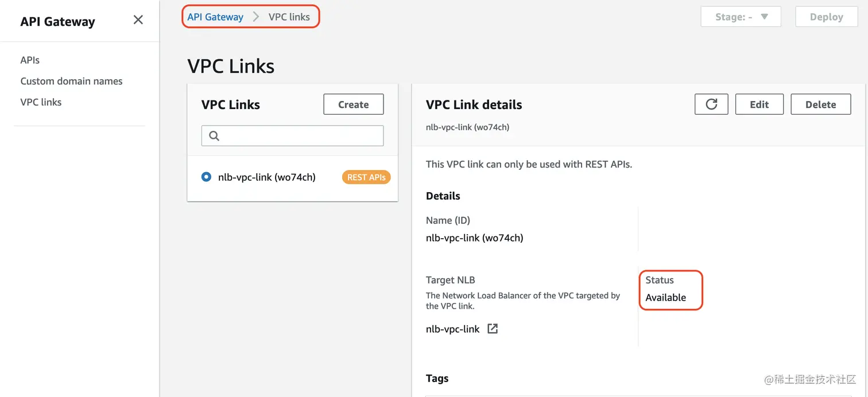Edit the VPC link details
868x397 pixels.
click(x=759, y=104)
